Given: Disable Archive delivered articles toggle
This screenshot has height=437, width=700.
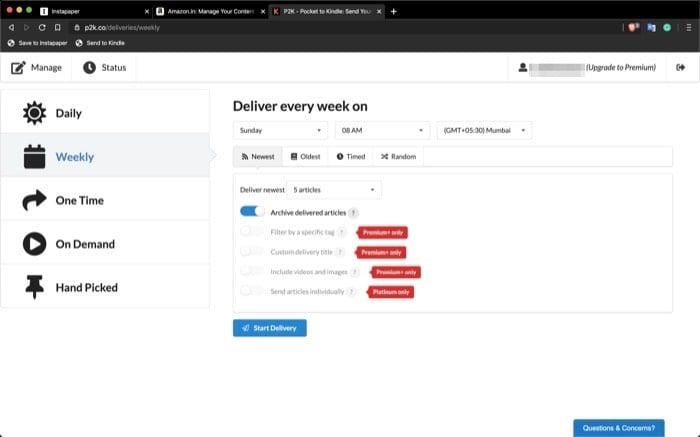Looking at the screenshot, I should coord(252,212).
